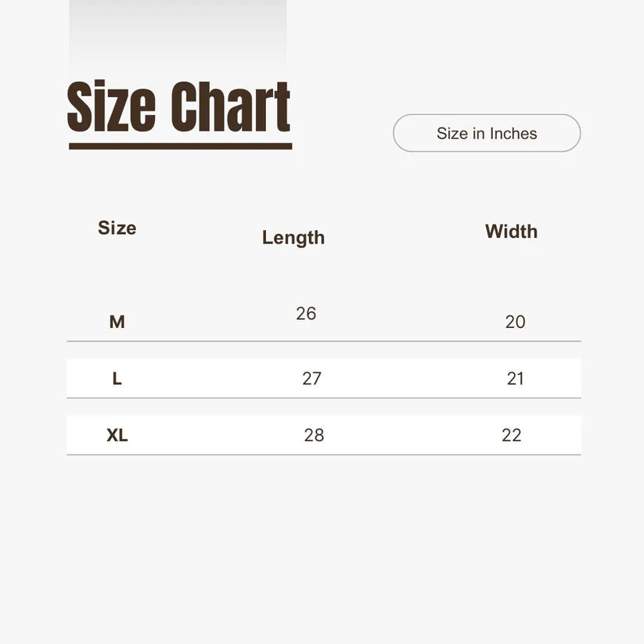Click the thick brown underline below the title
Screen dimensions: 644x644
[x=180, y=146]
